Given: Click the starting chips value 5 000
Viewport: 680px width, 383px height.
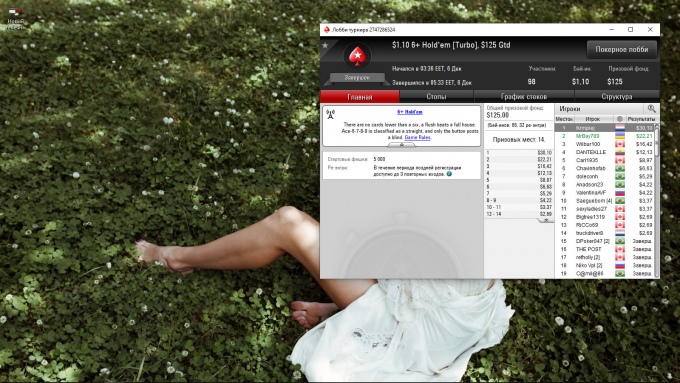Looking at the screenshot, I should tap(379, 159).
